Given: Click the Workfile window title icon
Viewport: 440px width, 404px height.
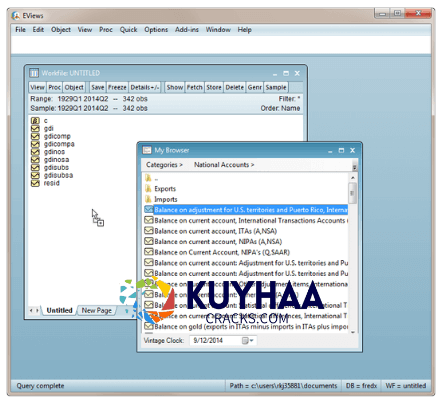Looking at the screenshot, I should pyautogui.click(x=34, y=73).
